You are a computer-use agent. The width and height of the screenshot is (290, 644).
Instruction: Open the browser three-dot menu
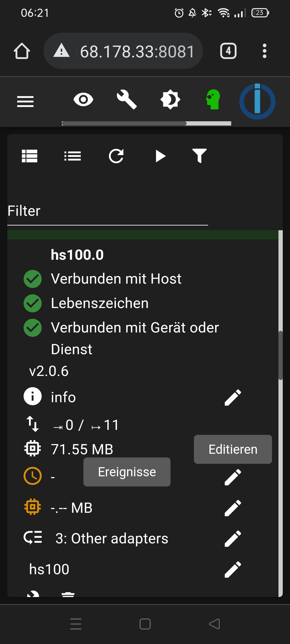(x=264, y=51)
